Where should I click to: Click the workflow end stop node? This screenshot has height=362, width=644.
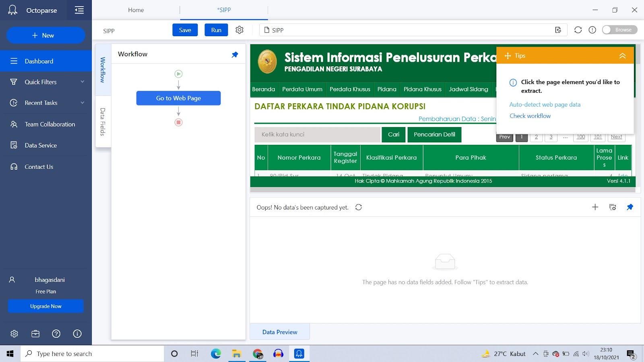178,122
